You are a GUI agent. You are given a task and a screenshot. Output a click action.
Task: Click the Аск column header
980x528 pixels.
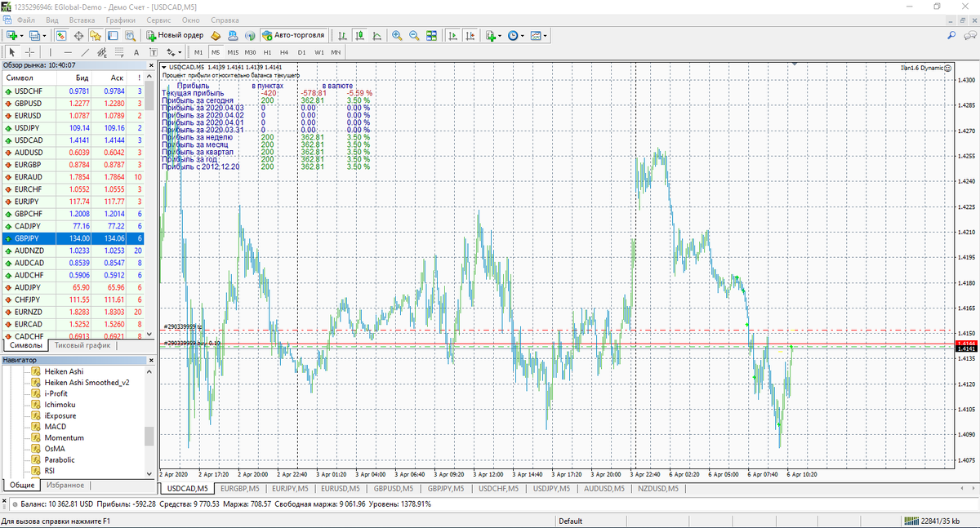click(x=118, y=78)
